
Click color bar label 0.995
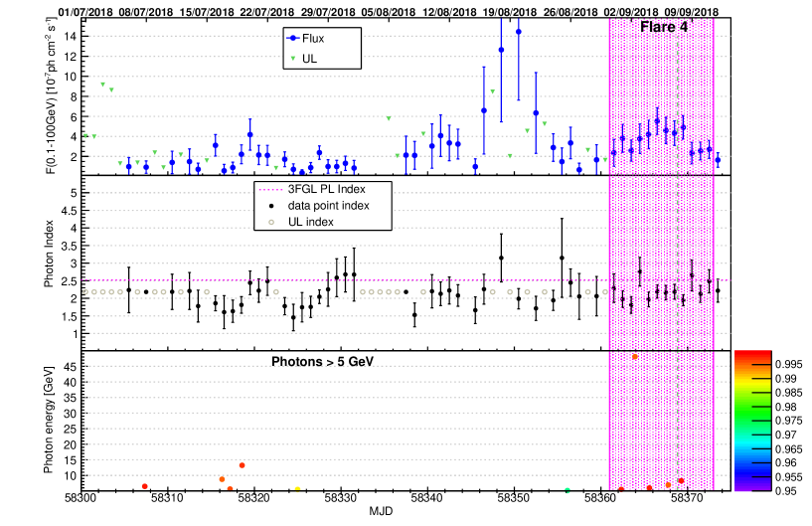click(789, 365)
